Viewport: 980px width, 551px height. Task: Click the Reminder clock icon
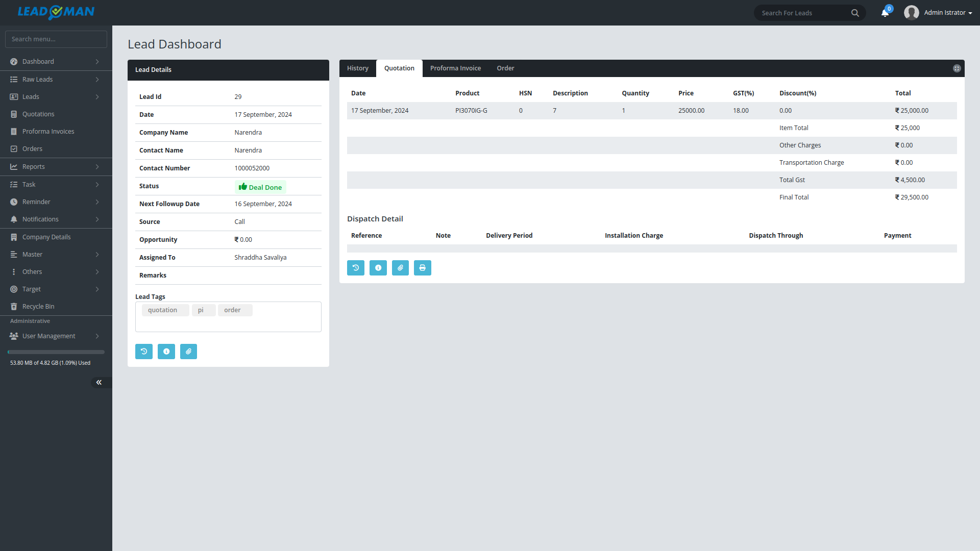click(14, 202)
